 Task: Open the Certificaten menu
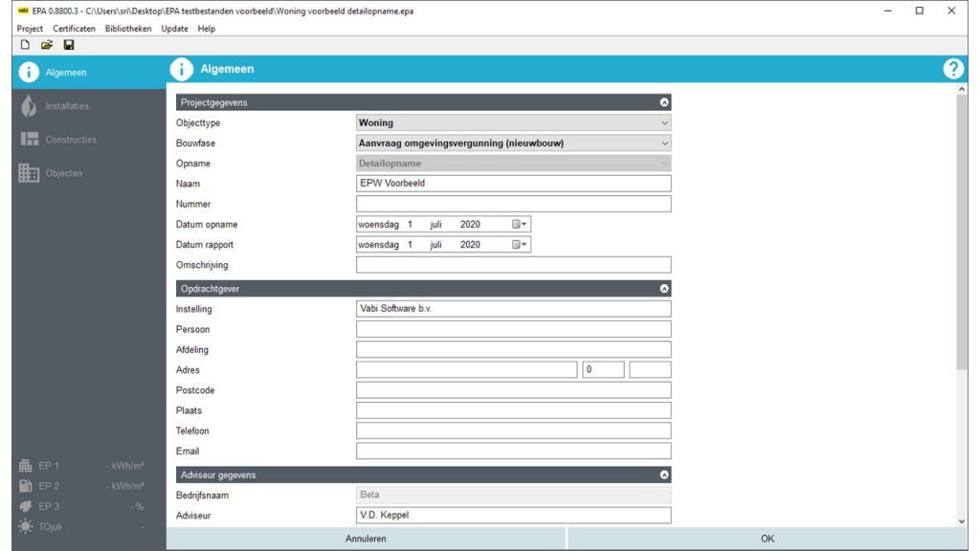(x=75, y=29)
